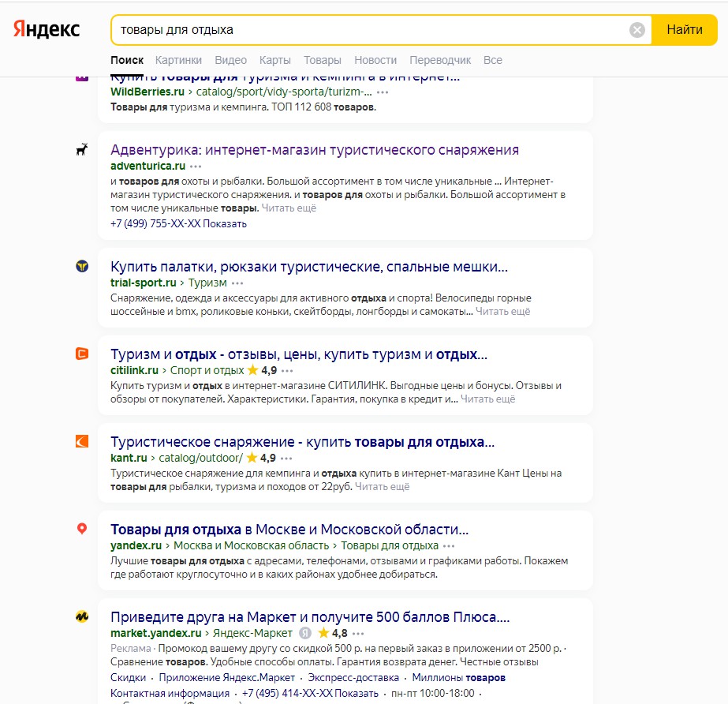The image size is (728, 704).
Task: Click the Яндекс logo
Action: [x=47, y=29]
